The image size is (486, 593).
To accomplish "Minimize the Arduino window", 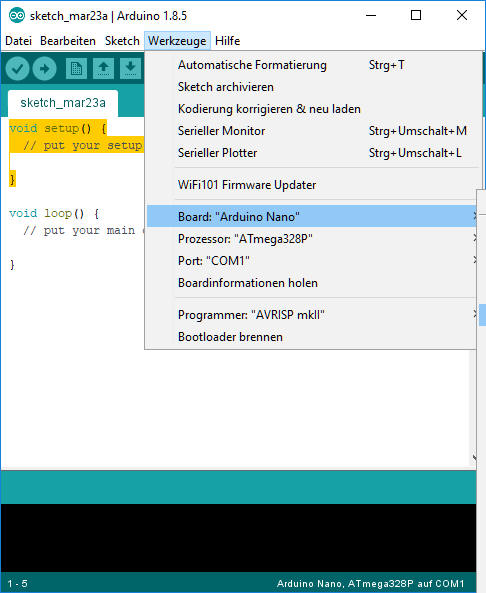I will tap(371, 16).
